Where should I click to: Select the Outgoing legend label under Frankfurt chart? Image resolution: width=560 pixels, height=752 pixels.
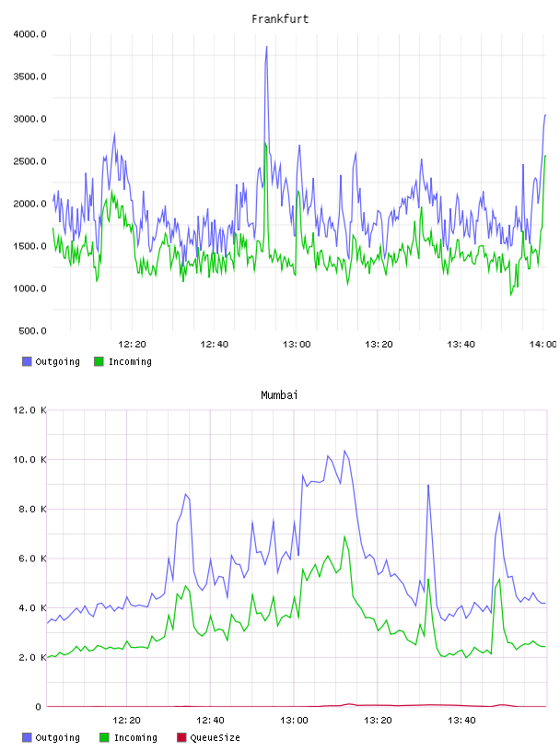pyautogui.click(x=57, y=362)
